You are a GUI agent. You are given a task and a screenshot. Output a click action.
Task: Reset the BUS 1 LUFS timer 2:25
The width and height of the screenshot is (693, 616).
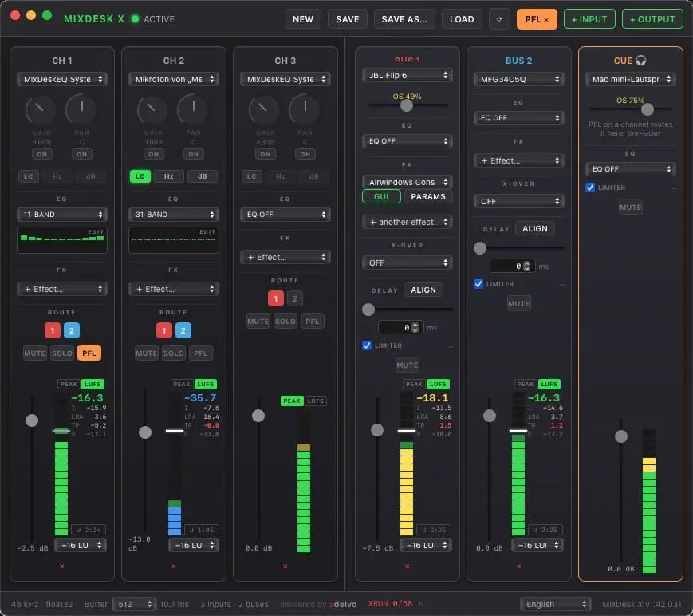click(x=434, y=530)
